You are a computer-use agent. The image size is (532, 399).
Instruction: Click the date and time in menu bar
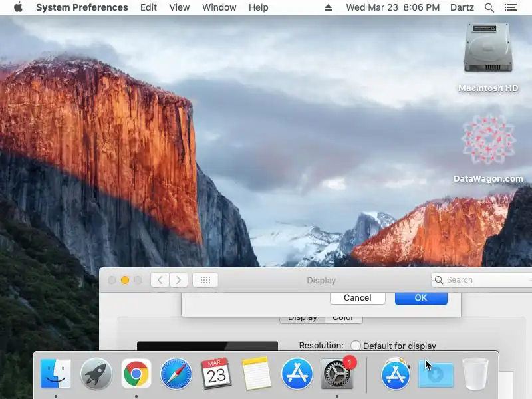392,7
